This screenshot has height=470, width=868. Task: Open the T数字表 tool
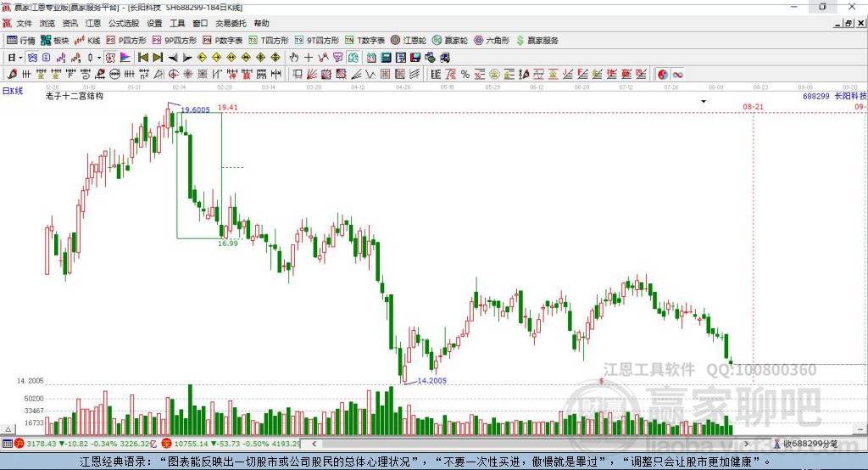[x=364, y=41]
